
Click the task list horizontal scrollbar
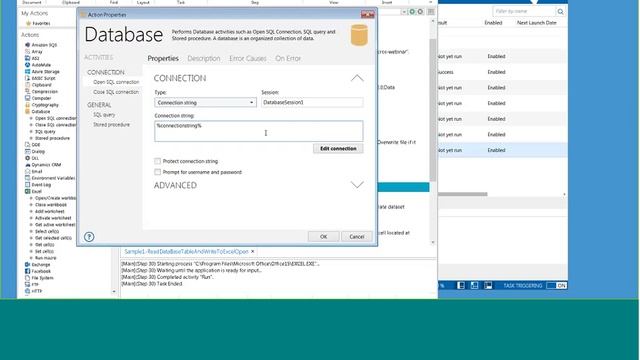tap(462, 194)
